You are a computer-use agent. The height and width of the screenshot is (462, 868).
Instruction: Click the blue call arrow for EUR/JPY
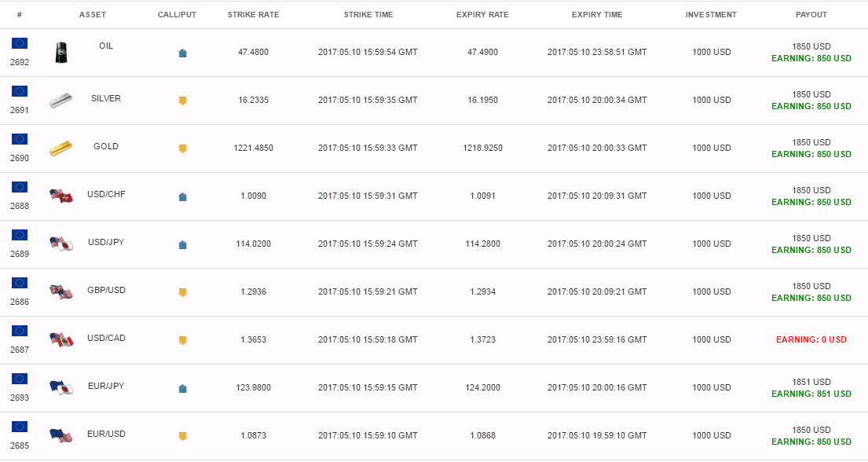183,388
